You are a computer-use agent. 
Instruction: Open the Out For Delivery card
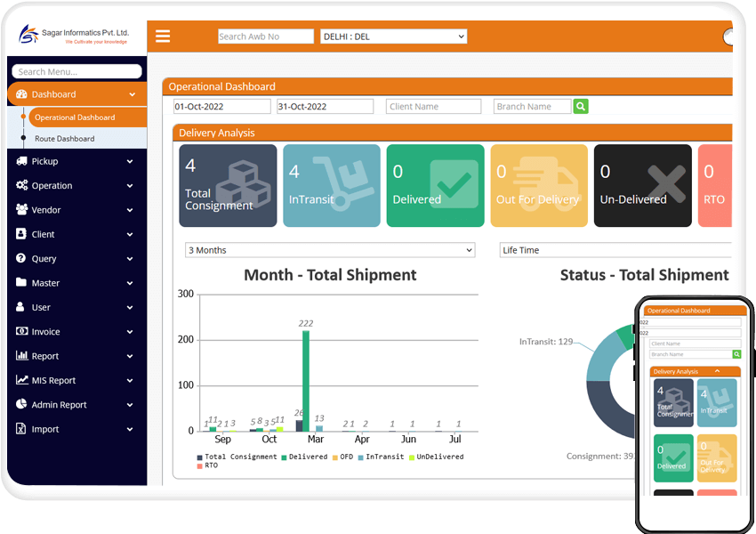pyautogui.click(x=539, y=186)
